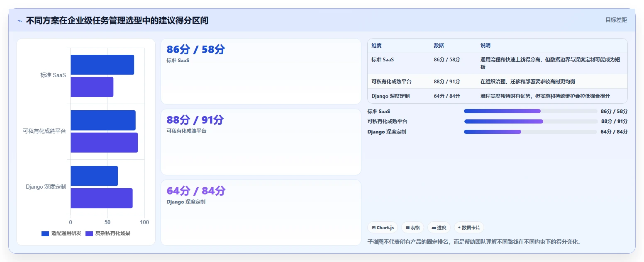Click the 标准 SaaS progress bar
Image resolution: width=644 pixels, height=262 pixels.
[530, 111]
